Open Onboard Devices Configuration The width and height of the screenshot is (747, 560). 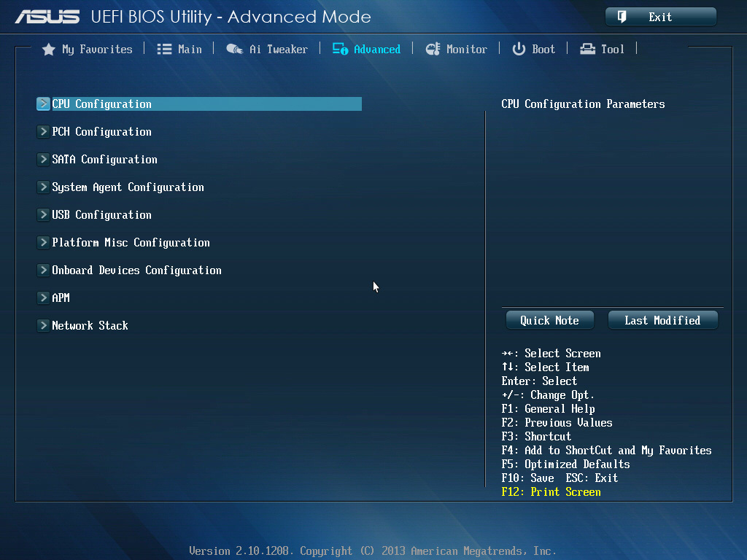pos(136,271)
